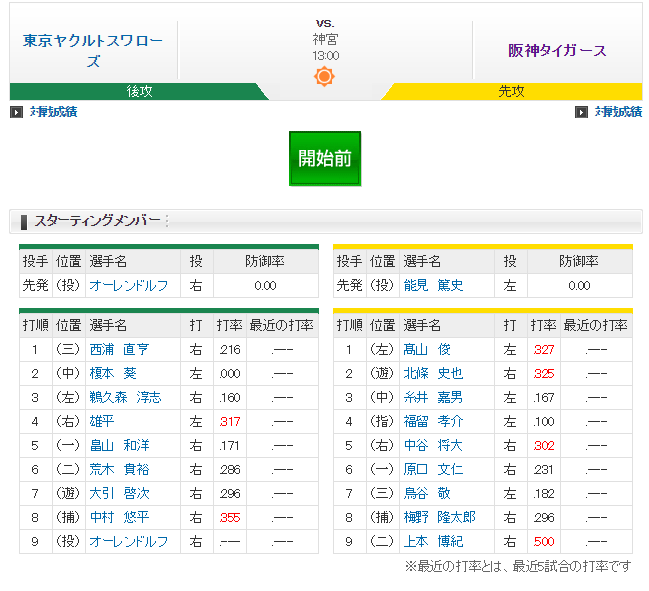
Task: Open the Hanshin Tigers team link
Action: click(x=557, y=50)
